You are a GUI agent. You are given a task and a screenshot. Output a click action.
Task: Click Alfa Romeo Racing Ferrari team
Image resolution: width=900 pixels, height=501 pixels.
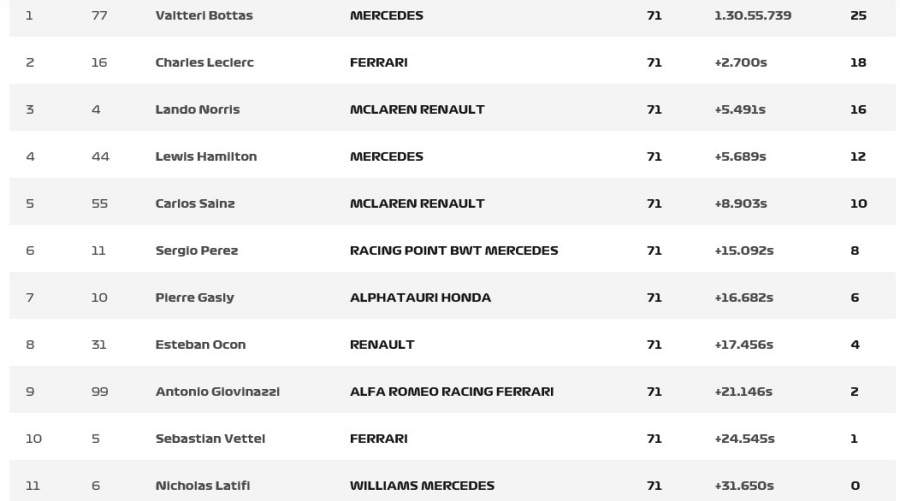(x=452, y=392)
